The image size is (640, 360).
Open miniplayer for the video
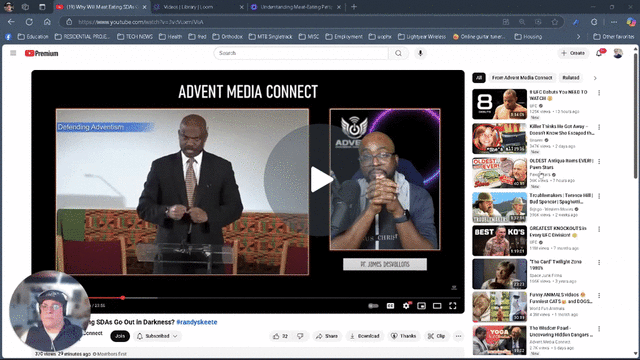click(422, 306)
